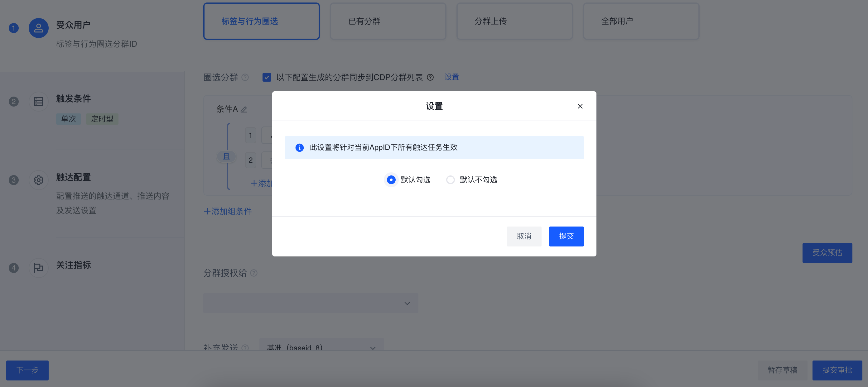Uncheck the sync to CDP分群列表 checkbox
The height and width of the screenshot is (387, 868).
pyautogui.click(x=267, y=78)
